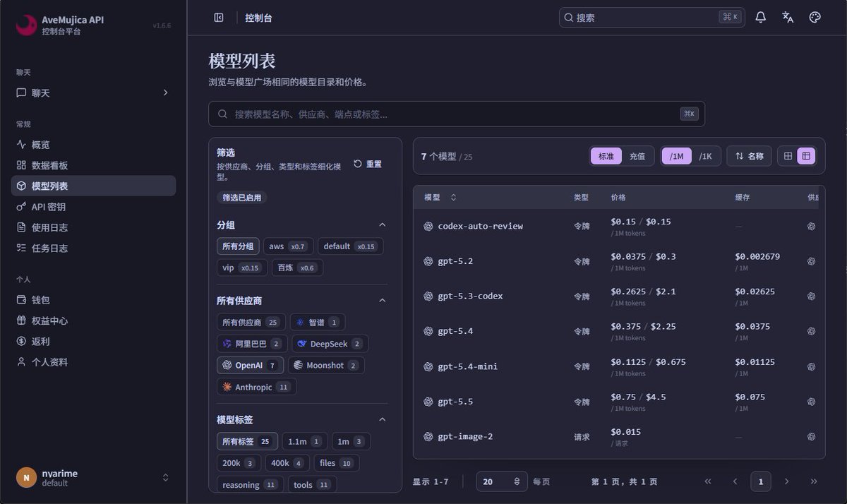This screenshot has width=847, height=504.
Task: Click nvarime user avatar
Action: pos(26,478)
